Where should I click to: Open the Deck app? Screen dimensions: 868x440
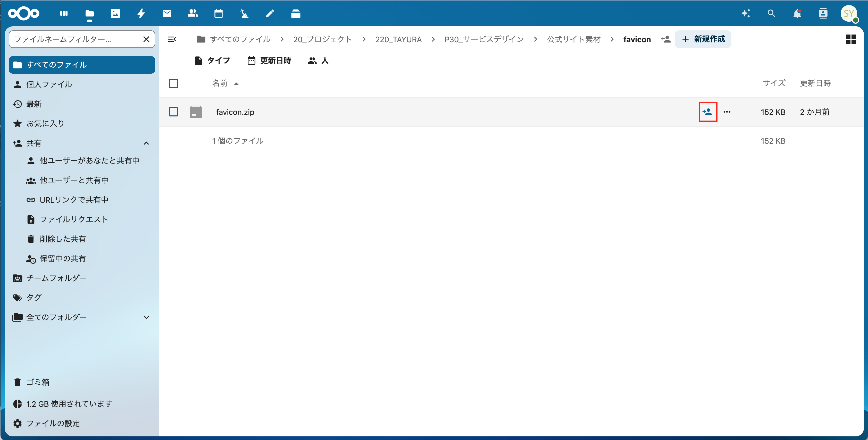point(296,13)
